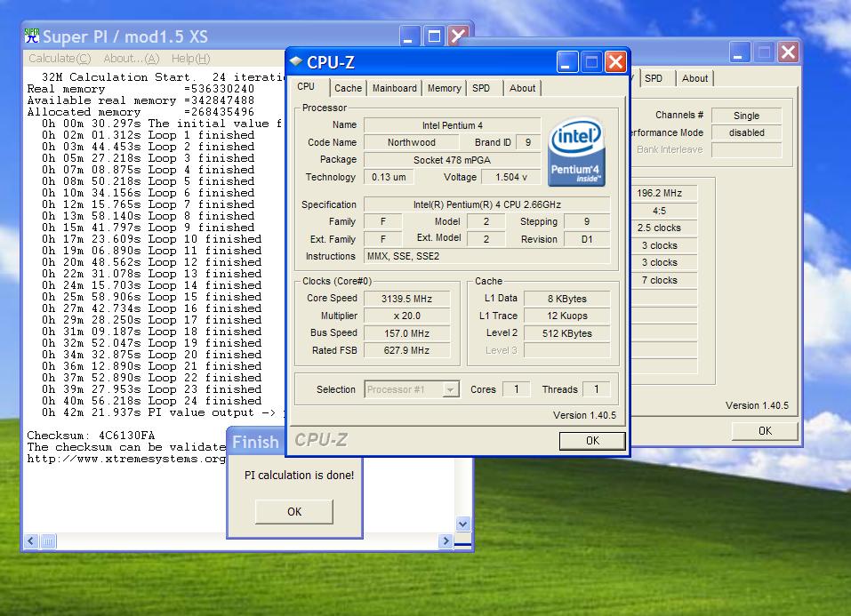Close the background CPU-Z window
Image resolution: width=851 pixels, height=616 pixels.
pos(788,52)
